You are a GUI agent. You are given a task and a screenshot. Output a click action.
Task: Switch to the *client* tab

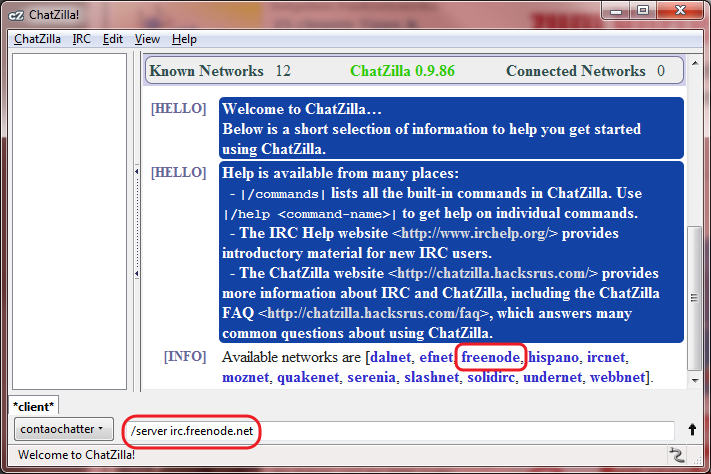point(35,406)
